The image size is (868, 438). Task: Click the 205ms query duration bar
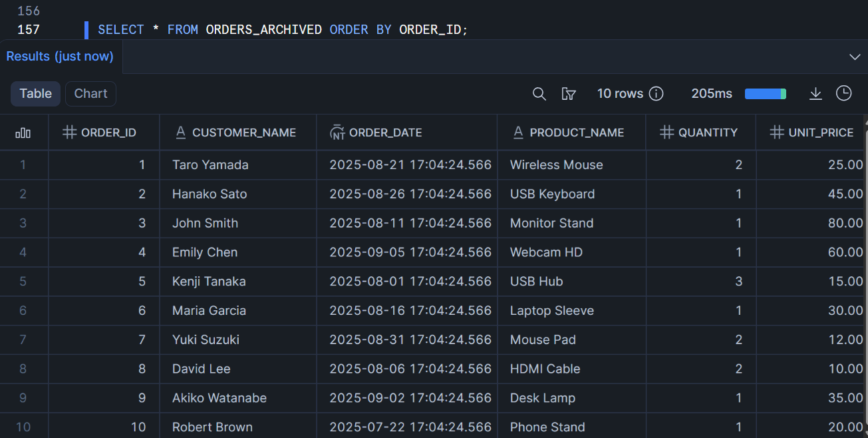point(765,94)
